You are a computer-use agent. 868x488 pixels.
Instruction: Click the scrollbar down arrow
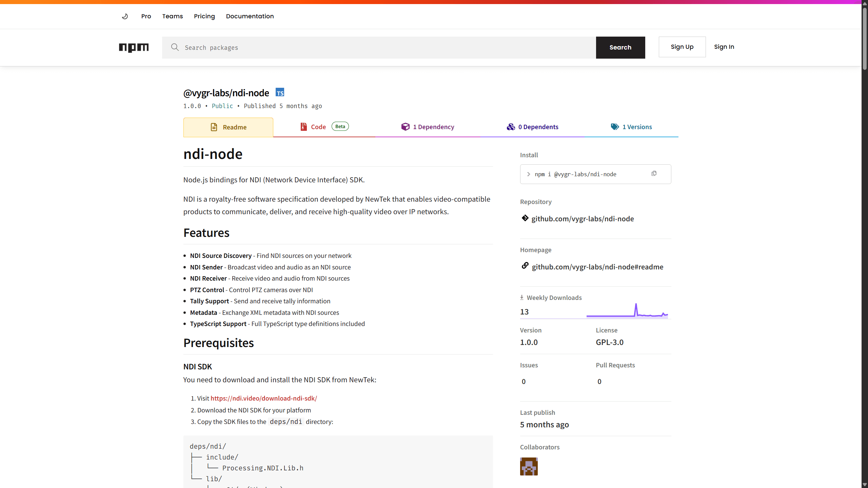[x=865, y=485]
